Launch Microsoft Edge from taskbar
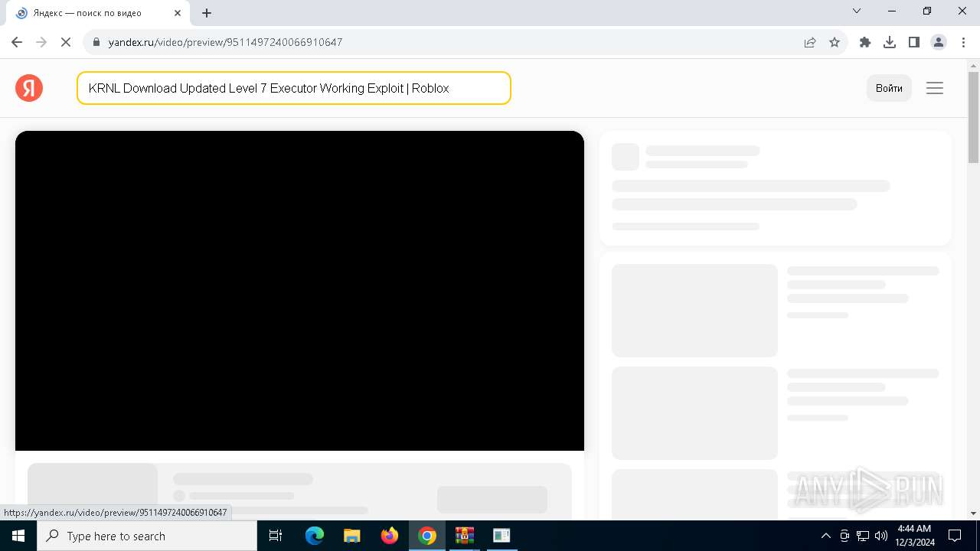Viewport: 980px width, 551px height. [x=315, y=536]
